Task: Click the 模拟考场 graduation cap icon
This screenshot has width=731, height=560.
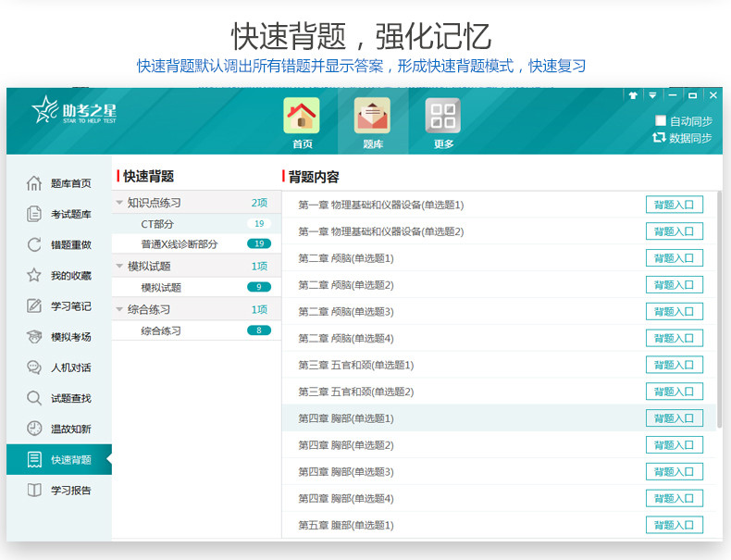Action: click(34, 337)
